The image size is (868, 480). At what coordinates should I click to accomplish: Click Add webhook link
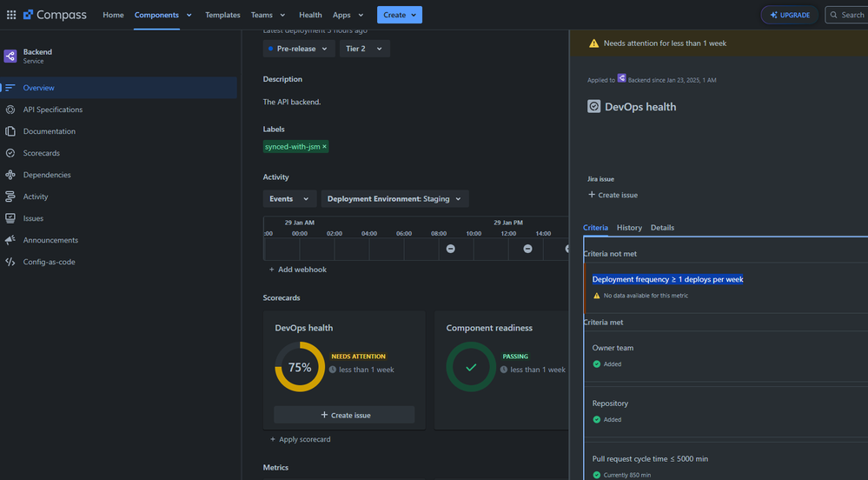(x=298, y=270)
